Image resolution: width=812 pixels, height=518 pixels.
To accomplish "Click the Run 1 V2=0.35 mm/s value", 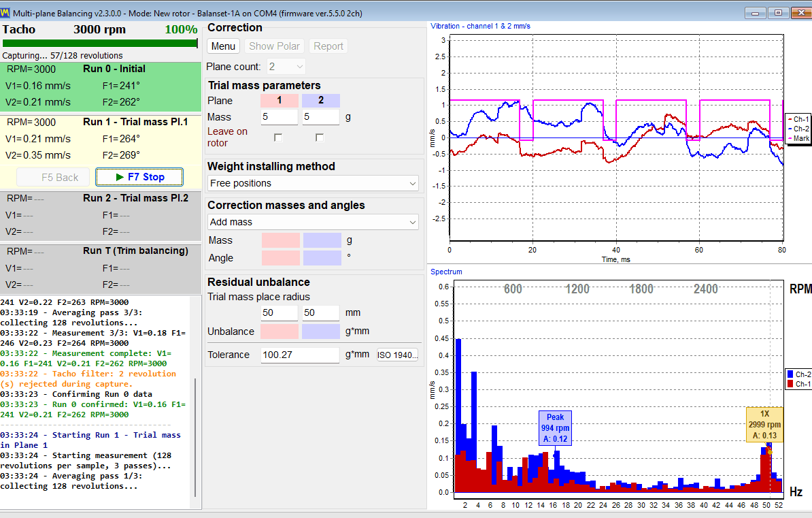I will [38, 155].
